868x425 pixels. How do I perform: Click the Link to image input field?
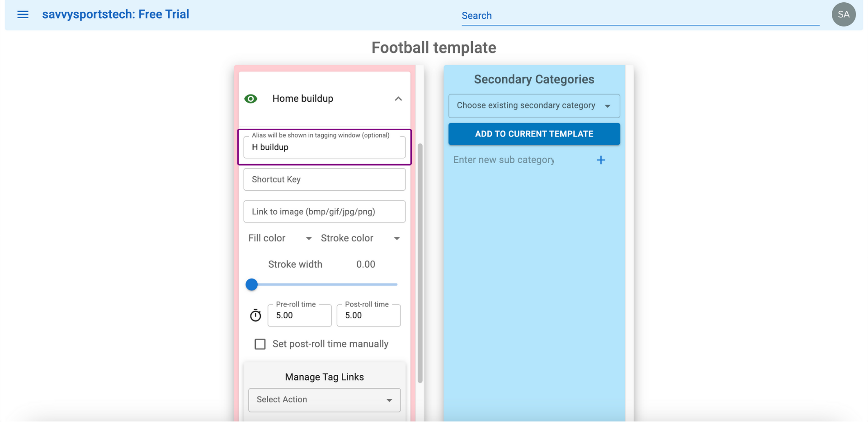point(325,212)
